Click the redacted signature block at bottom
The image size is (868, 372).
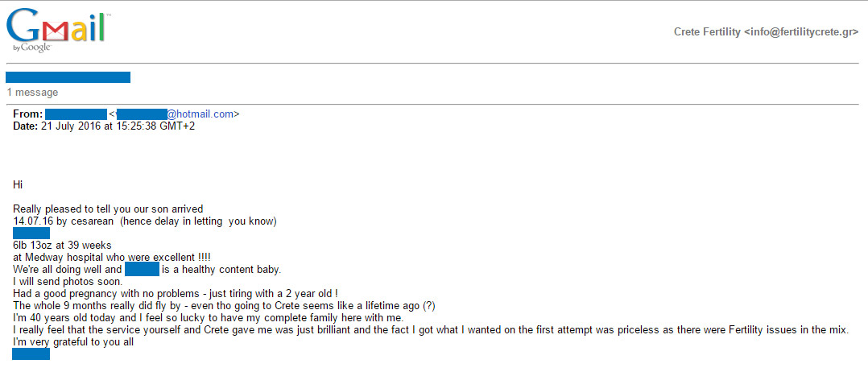31,353
